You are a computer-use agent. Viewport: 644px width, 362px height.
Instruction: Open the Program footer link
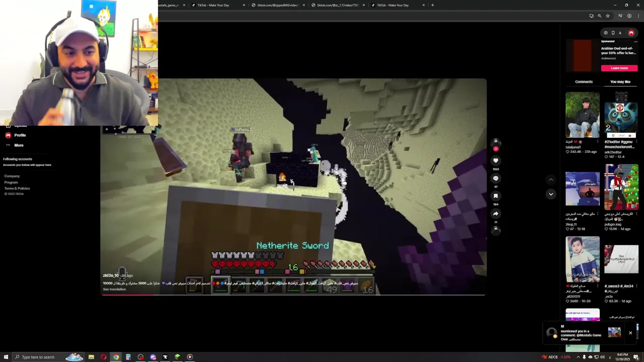(11, 182)
